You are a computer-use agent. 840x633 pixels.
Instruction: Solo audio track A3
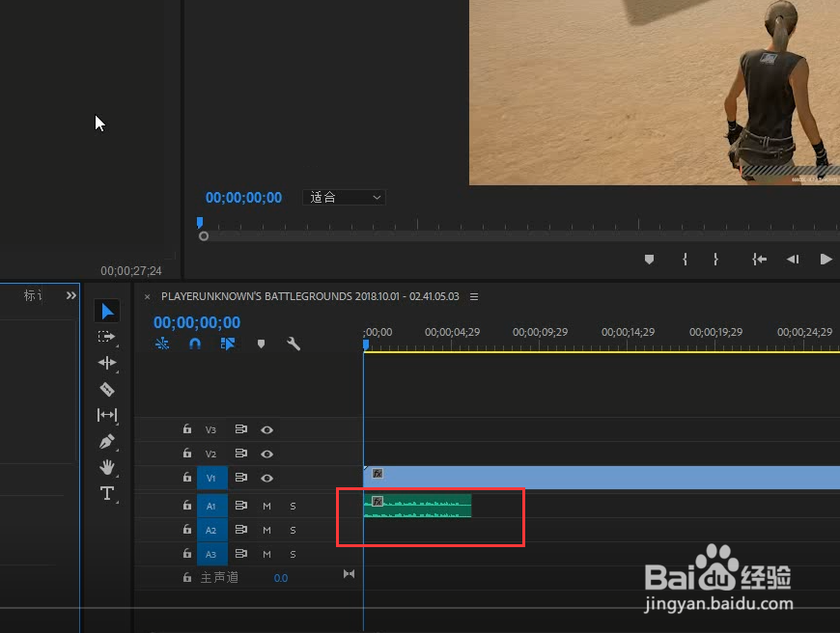click(x=293, y=554)
